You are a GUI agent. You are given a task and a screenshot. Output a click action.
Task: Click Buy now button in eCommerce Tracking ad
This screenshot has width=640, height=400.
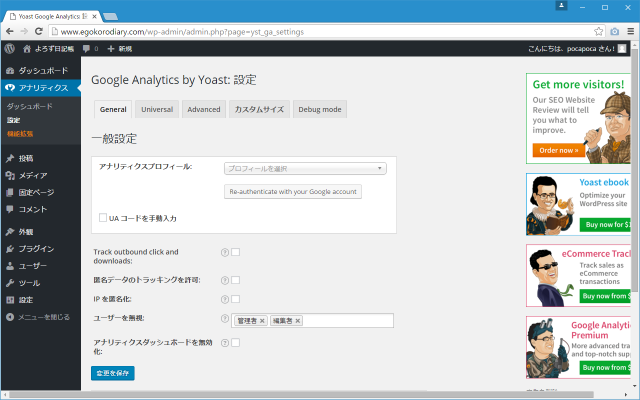605,296
